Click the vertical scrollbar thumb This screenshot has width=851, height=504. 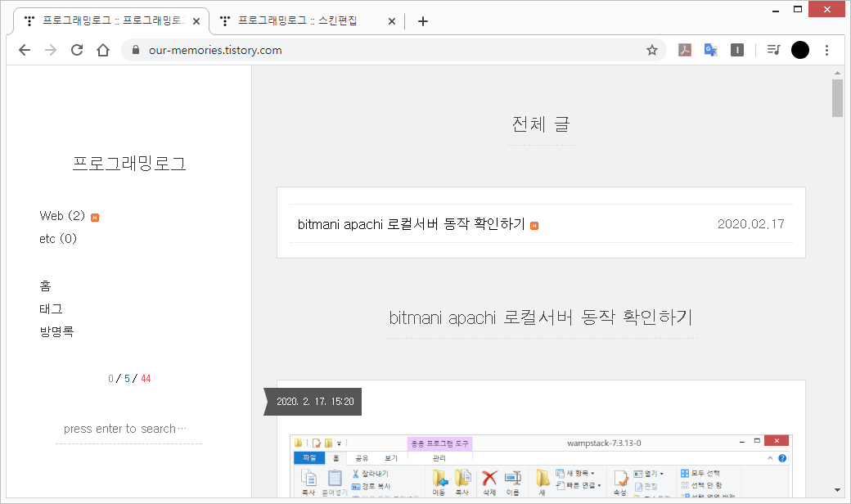pos(837,98)
